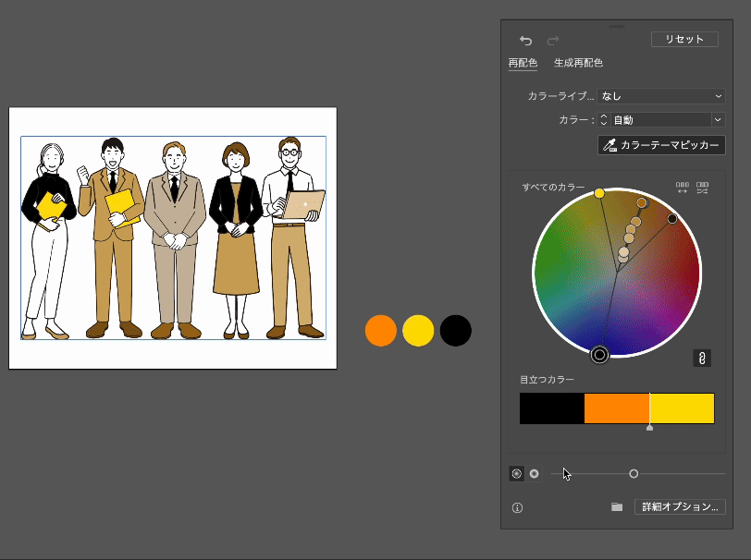Click the random color order icon
The width and height of the screenshot is (751, 560).
coord(683,188)
